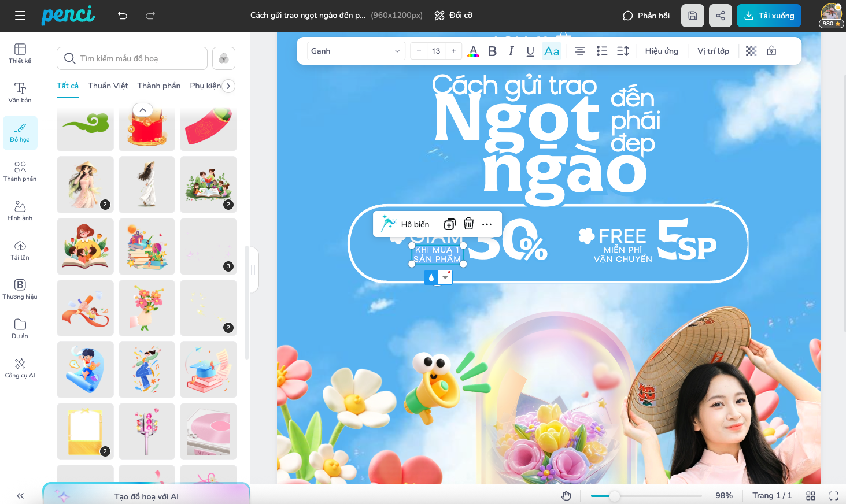The width and height of the screenshot is (846, 504).
Task: Open the Văn bản sidebar panel
Action: pyautogui.click(x=20, y=92)
